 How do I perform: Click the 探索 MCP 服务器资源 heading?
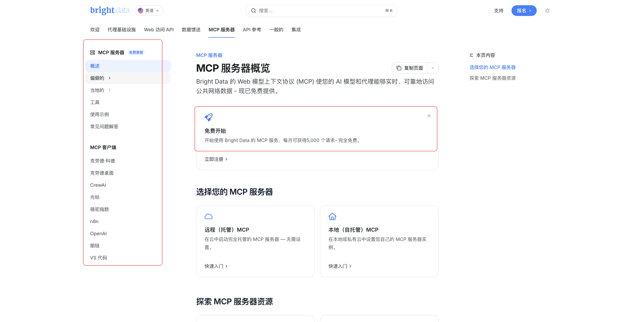[234, 301]
